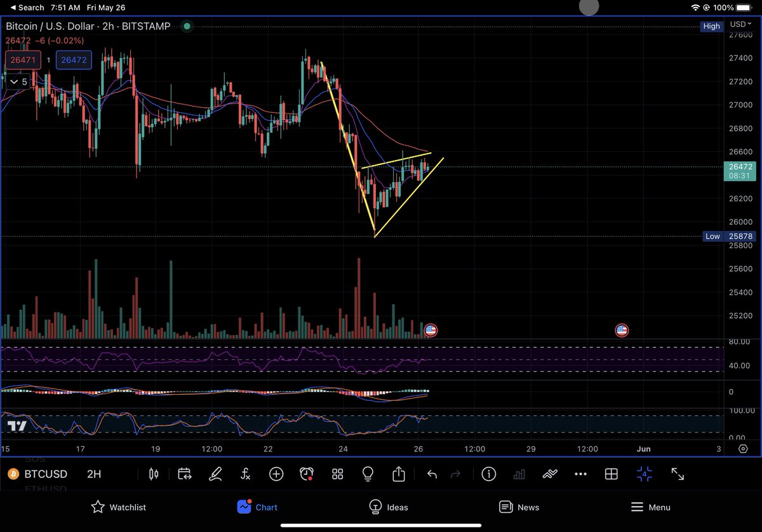Tap the wavy lines trading panel icon
The image size is (762, 532).
(x=550, y=474)
